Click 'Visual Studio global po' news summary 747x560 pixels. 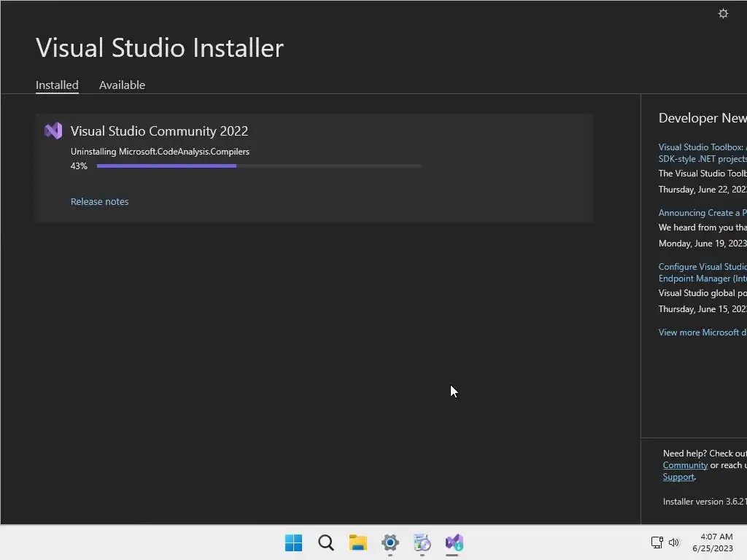click(703, 293)
